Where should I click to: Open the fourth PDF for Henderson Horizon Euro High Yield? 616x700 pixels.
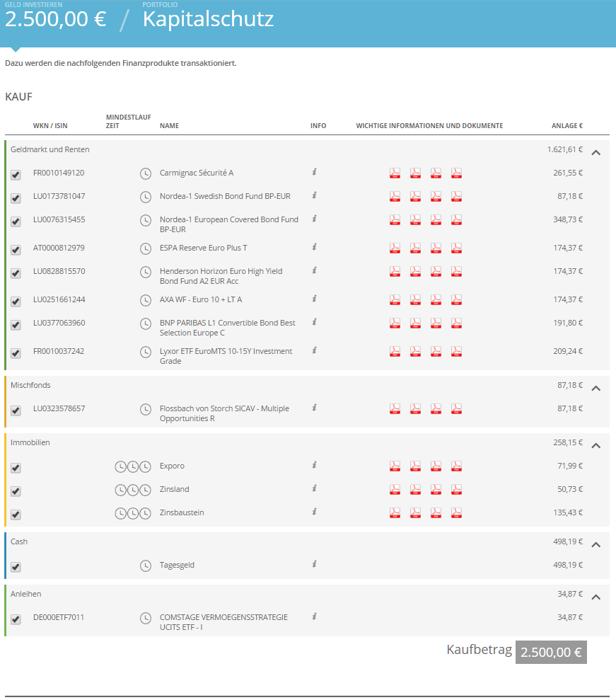point(456,271)
